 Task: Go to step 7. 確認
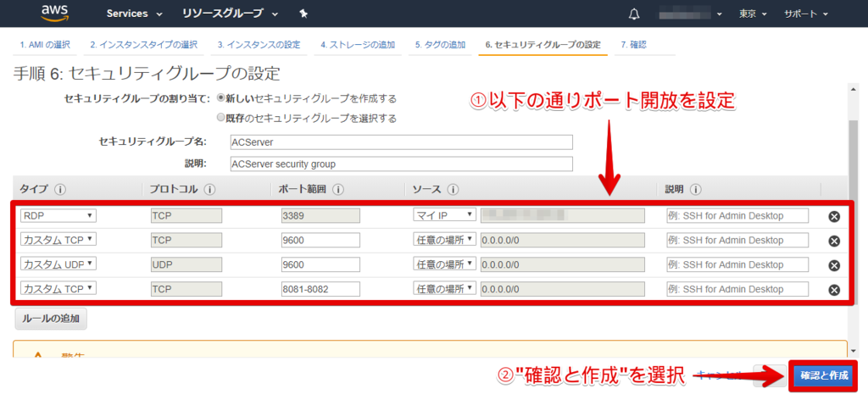pos(634,45)
